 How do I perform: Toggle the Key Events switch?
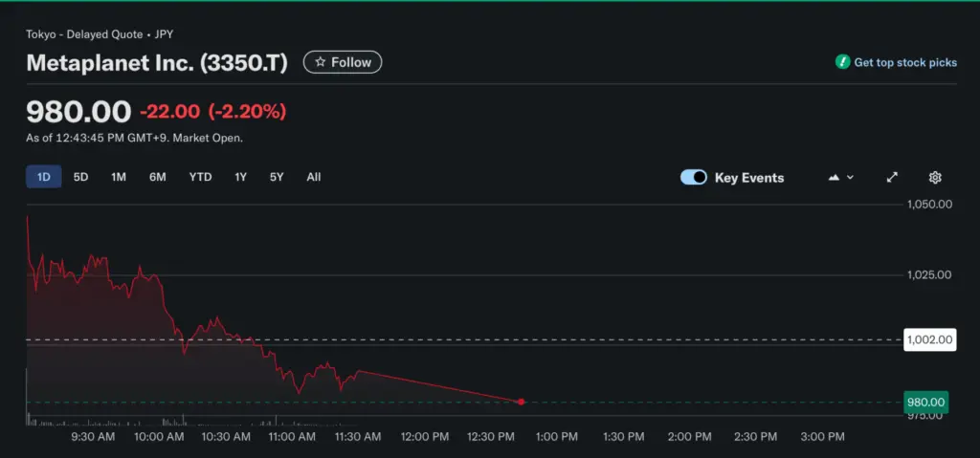[694, 178]
